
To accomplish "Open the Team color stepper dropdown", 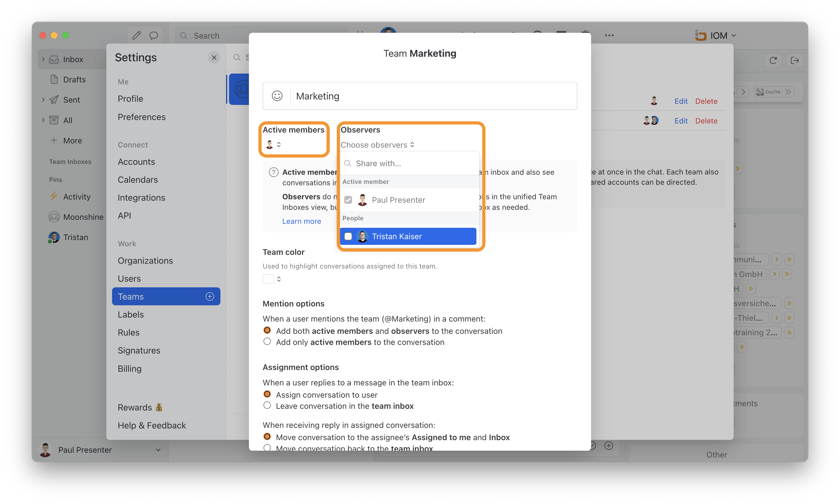I will [279, 279].
